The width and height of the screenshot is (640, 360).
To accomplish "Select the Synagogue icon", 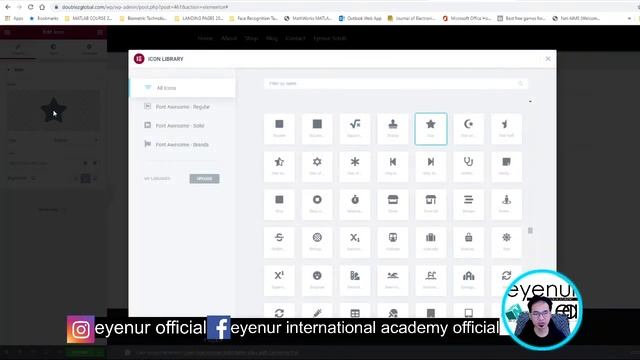I will (469, 280).
